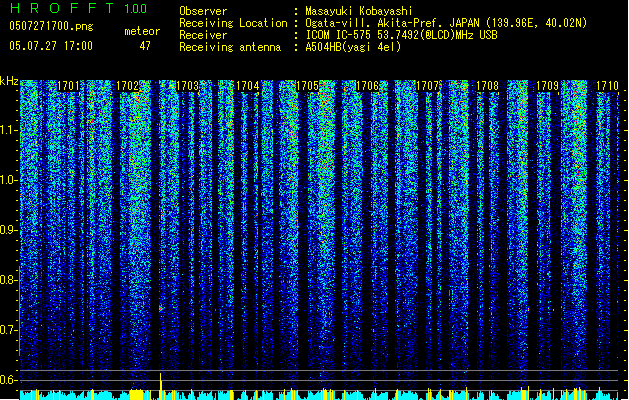Click the A504HB(yagi 4el) antenna text
The height and width of the screenshot is (400, 629).
353,47
